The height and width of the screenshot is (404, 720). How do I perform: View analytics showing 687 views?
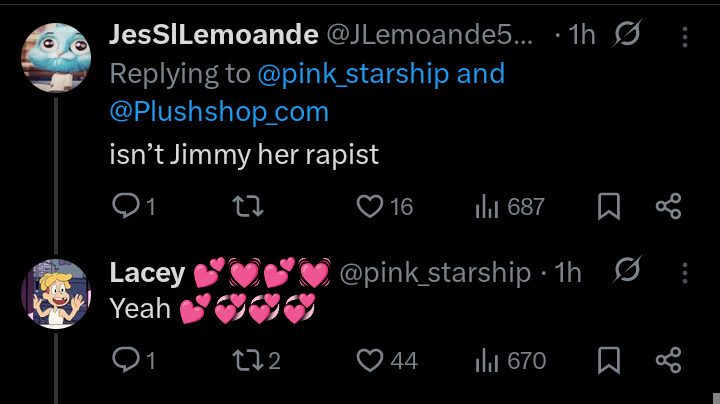(x=510, y=206)
